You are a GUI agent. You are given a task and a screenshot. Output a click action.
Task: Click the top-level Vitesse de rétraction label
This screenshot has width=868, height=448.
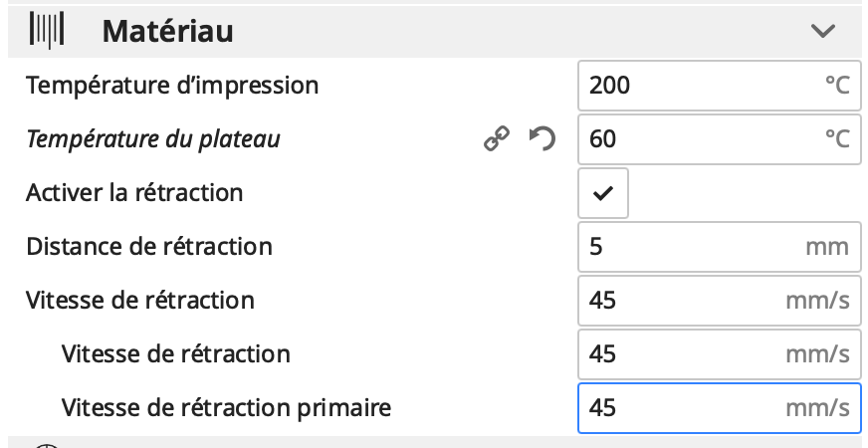point(140,301)
